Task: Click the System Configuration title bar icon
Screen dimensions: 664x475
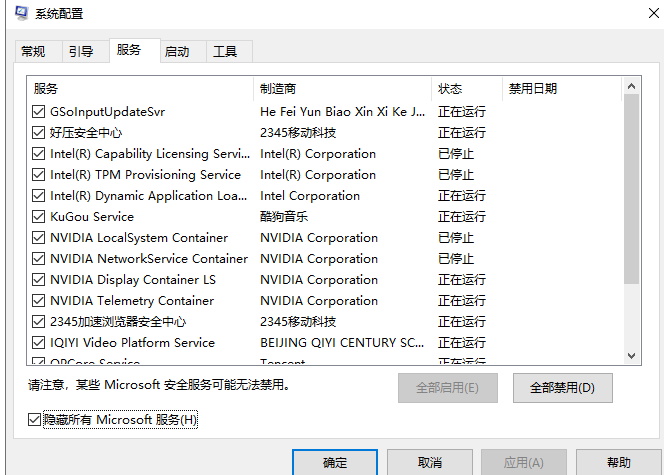Action: (18, 13)
